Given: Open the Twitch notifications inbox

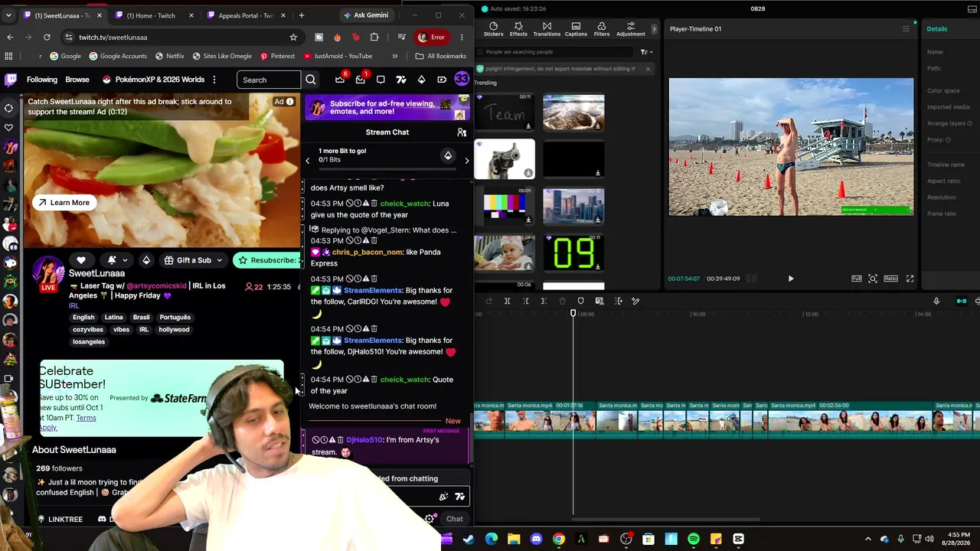Looking at the screenshot, I should click(x=361, y=80).
